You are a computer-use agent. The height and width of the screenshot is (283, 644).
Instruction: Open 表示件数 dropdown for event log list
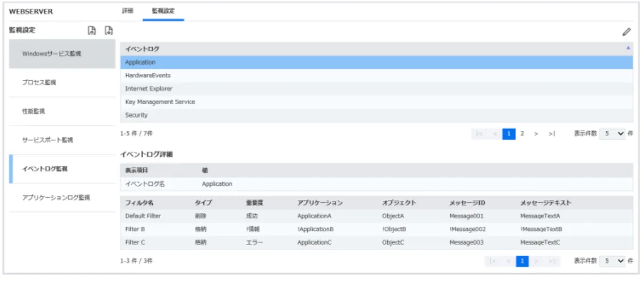click(x=612, y=134)
